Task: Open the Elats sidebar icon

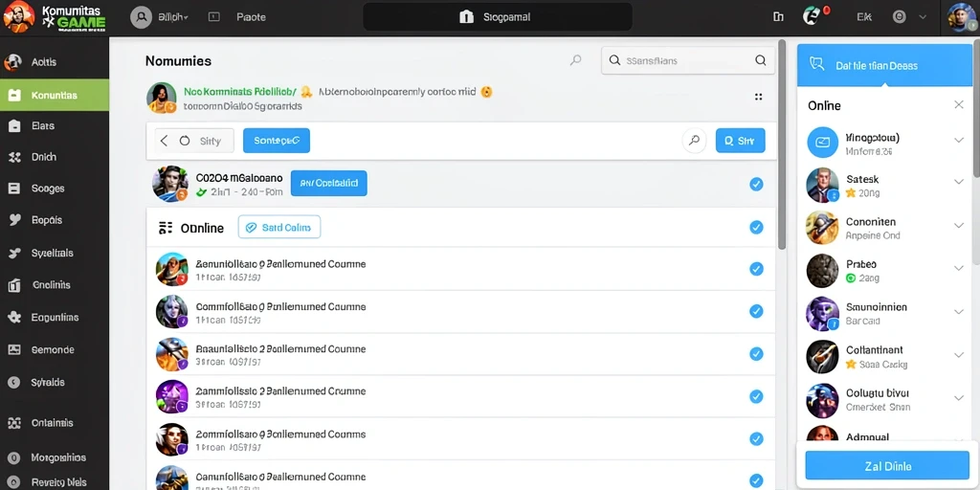Action: 14,125
